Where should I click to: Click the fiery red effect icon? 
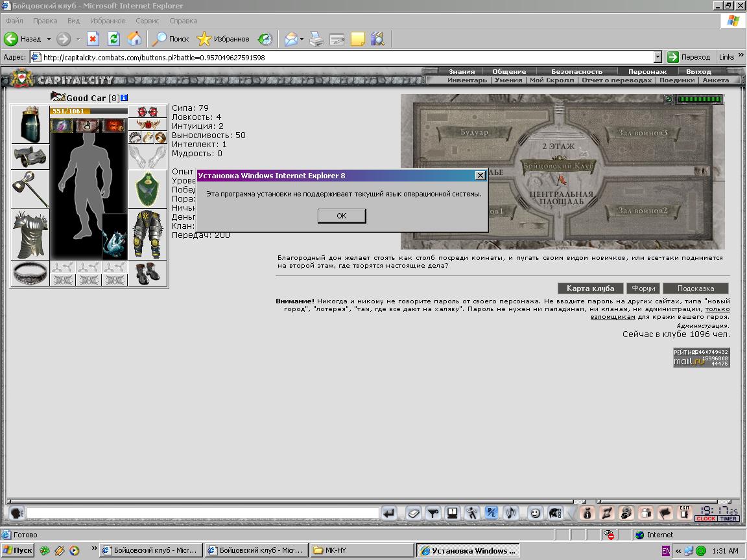(114, 125)
